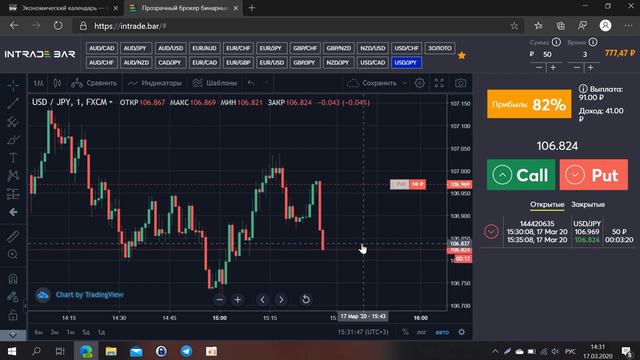Open the pattern tools icon
This screenshot has width=640, height=360.
(13, 176)
